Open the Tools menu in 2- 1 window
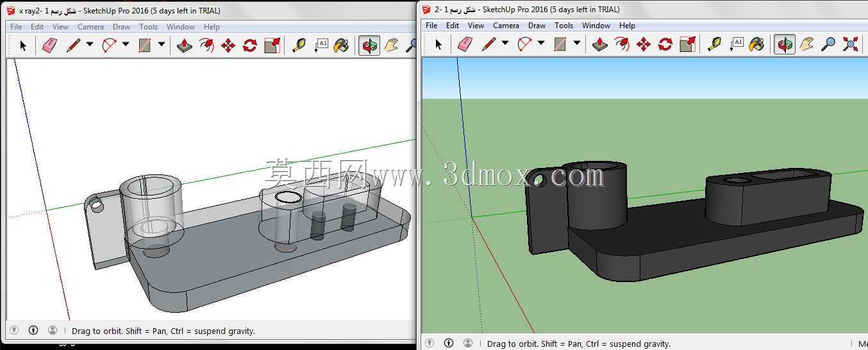868x350 pixels. coord(563,26)
